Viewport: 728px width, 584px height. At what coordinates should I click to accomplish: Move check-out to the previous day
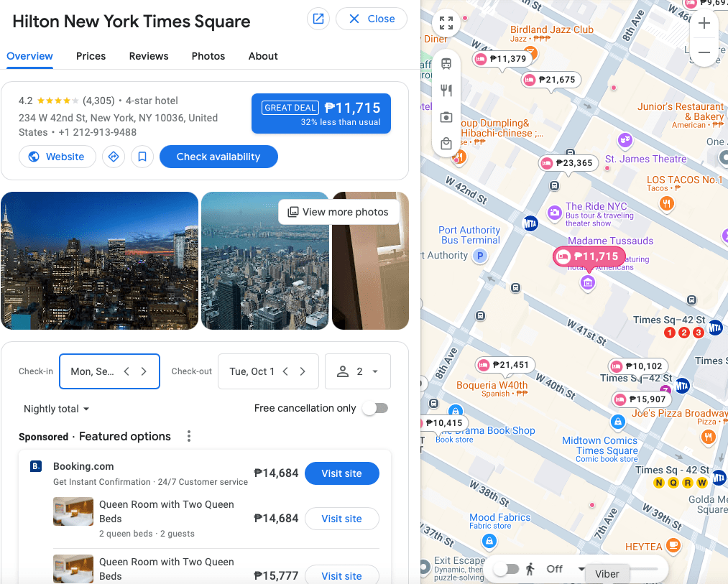[x=285, y=371]
